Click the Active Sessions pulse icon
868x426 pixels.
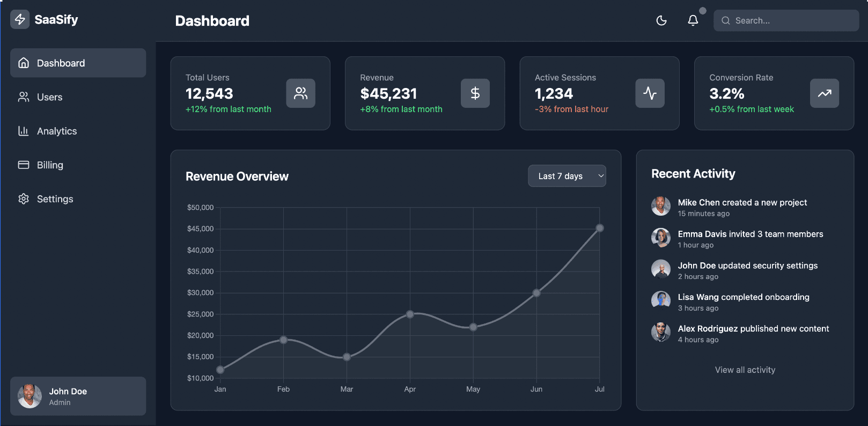click(x=650, y=93)
